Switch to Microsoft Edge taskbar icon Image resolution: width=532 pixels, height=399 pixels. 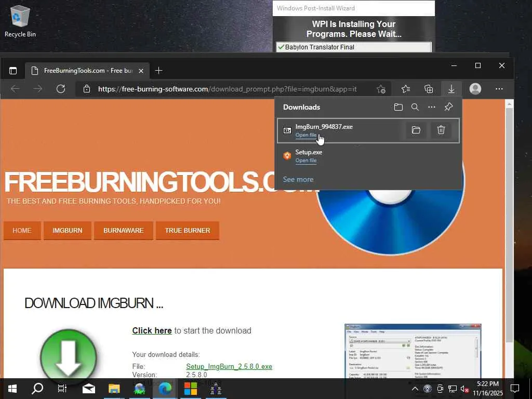(x=165, y=389)
